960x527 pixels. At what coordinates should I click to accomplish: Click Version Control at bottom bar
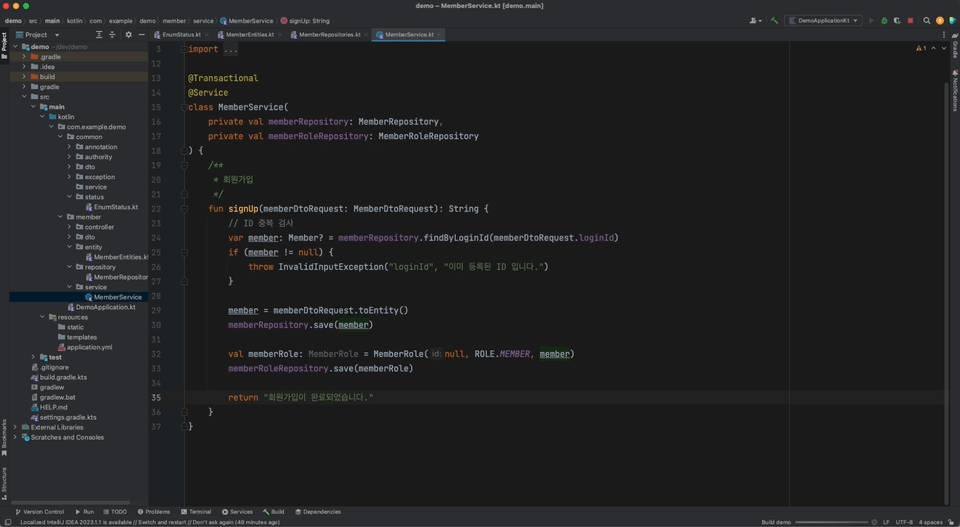click(40, 512)
